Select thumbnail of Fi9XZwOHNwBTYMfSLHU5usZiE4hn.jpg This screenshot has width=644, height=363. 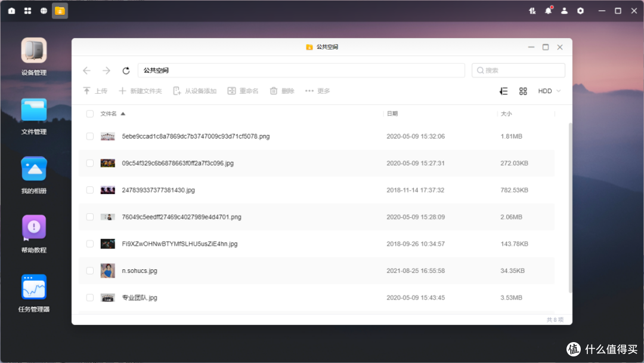[107, 244]
